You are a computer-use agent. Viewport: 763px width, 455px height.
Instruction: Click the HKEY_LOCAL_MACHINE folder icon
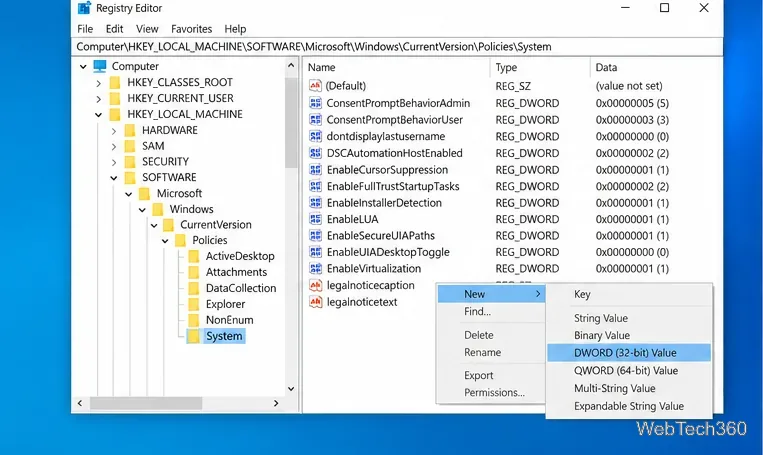[x=115, y=114]
